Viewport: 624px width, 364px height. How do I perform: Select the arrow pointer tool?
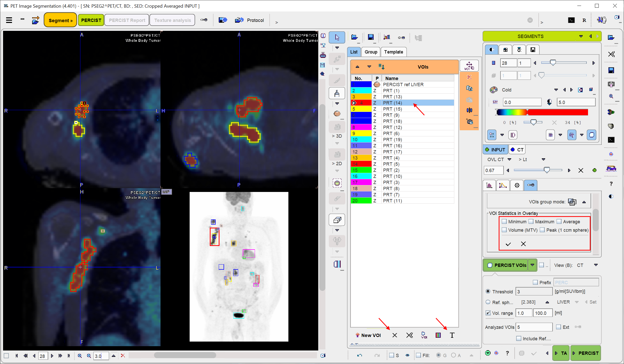(337, 37)
